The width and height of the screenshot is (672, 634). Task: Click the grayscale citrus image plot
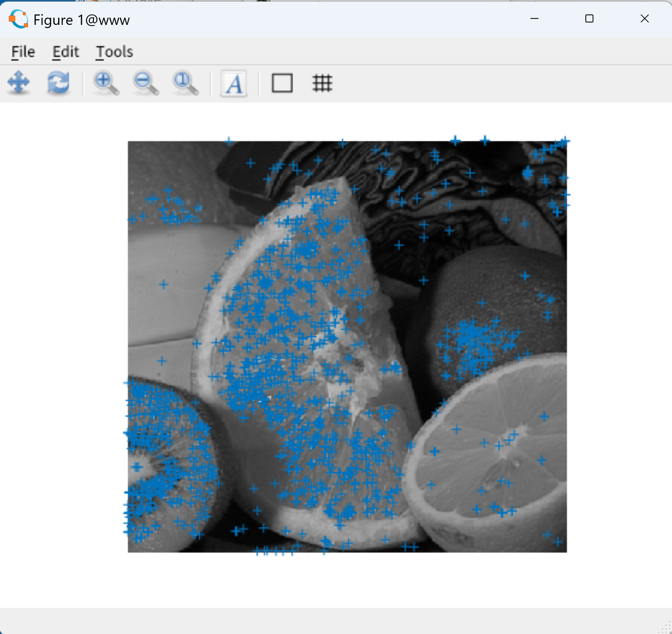tap(347, 346)
